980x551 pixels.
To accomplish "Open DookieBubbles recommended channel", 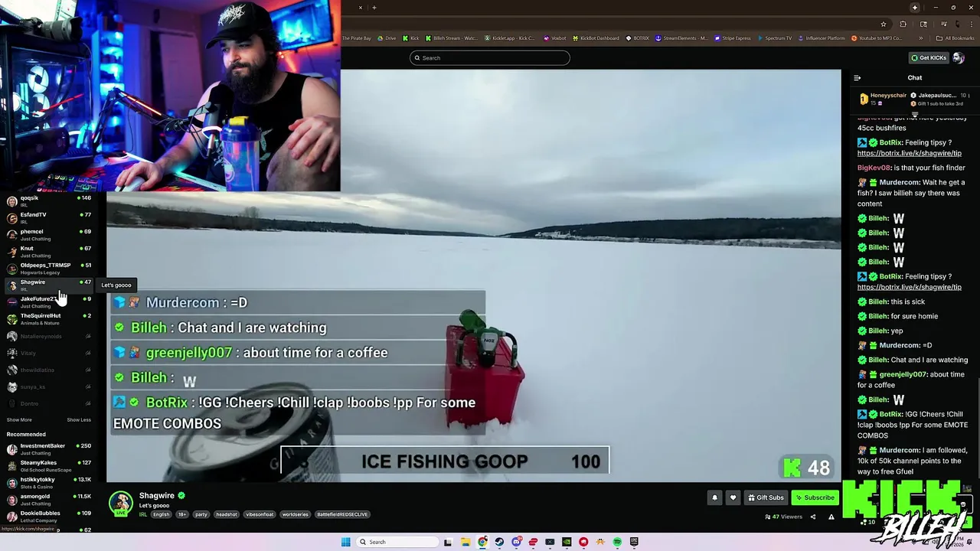I will pos(49,517).
